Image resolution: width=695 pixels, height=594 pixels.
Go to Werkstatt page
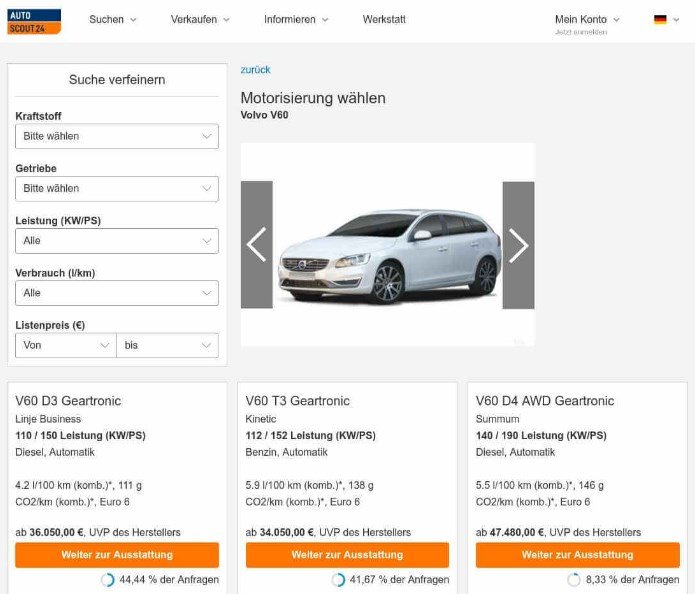tap(384, 20)
